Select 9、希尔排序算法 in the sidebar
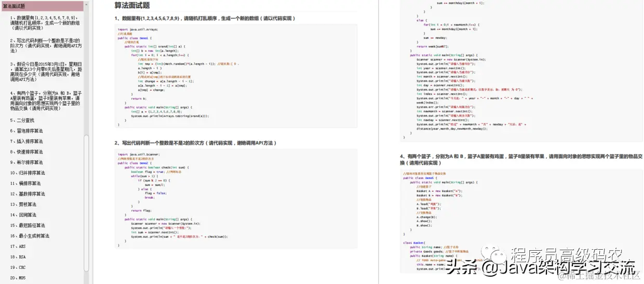The image size is (644, 284). pyautogui.click(x=26, y=162)
